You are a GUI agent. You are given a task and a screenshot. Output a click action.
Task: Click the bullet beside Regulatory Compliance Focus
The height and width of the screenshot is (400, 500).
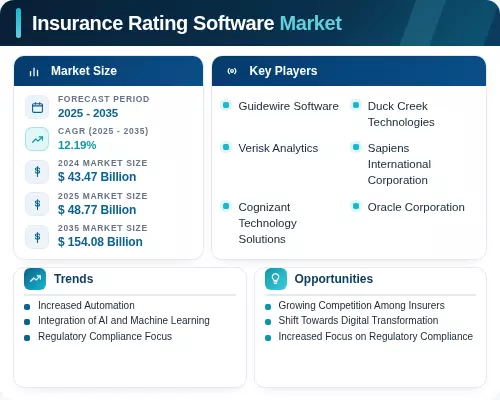tap(27, 338)
